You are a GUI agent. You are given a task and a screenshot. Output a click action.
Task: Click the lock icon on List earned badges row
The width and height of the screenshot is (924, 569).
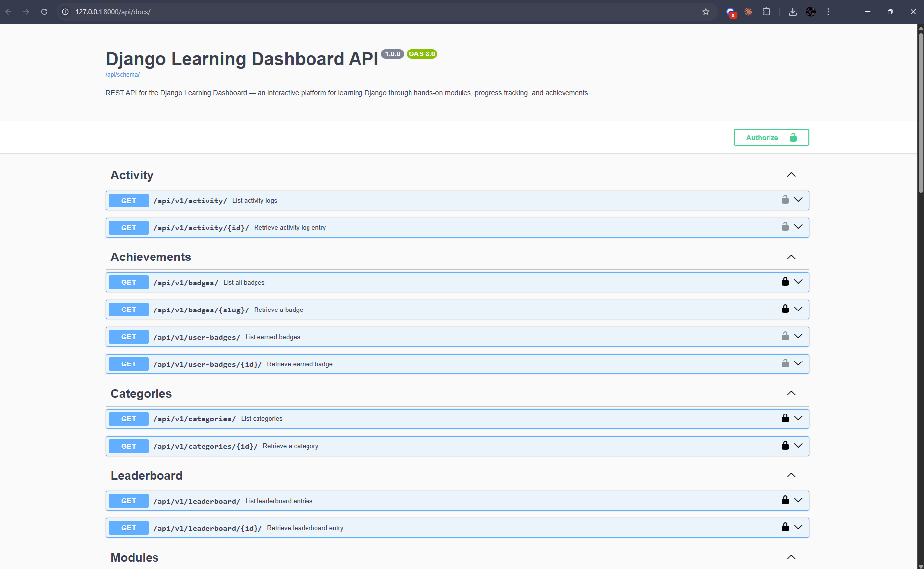785,336
